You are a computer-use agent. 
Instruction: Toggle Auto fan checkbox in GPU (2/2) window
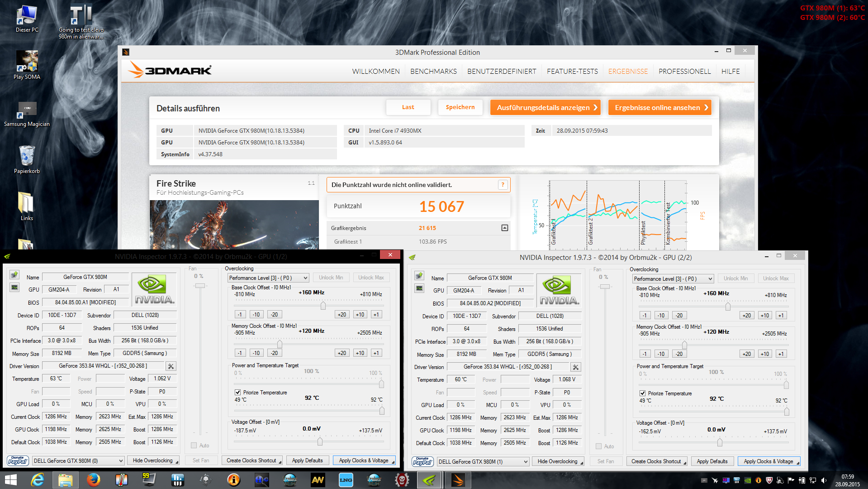(x=598, y=446)
